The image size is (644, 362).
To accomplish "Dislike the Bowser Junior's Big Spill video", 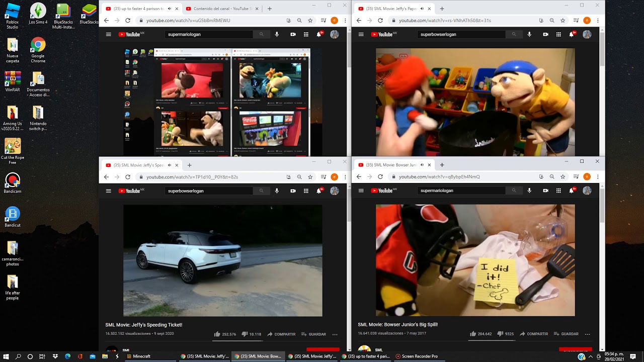I will (505, 334).
